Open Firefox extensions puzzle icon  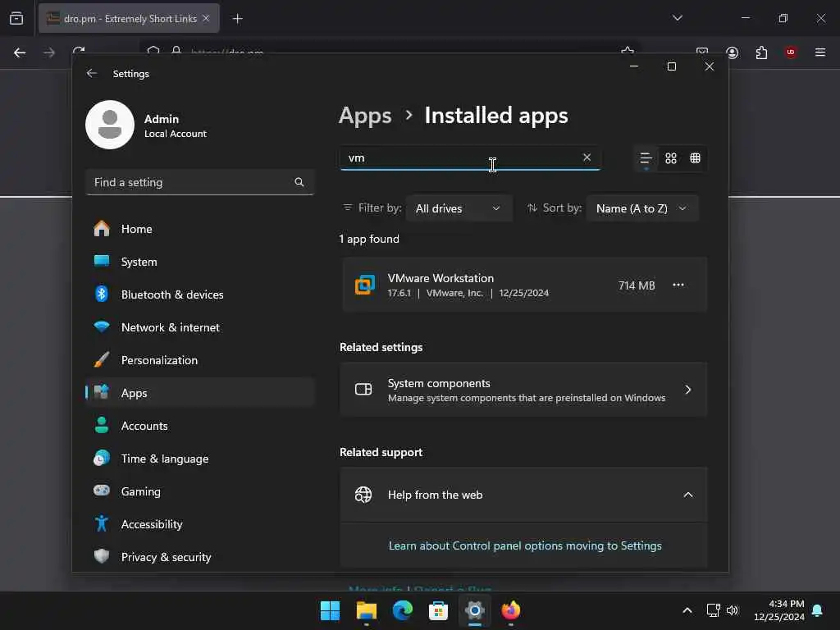point(761,52)
